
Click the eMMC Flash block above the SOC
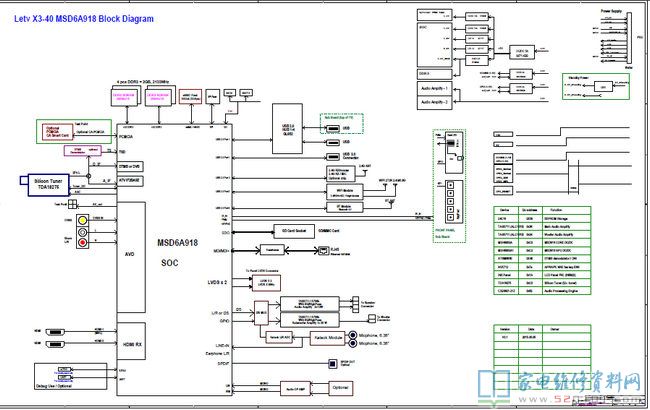pyautogui.click(x=191, y=97)
